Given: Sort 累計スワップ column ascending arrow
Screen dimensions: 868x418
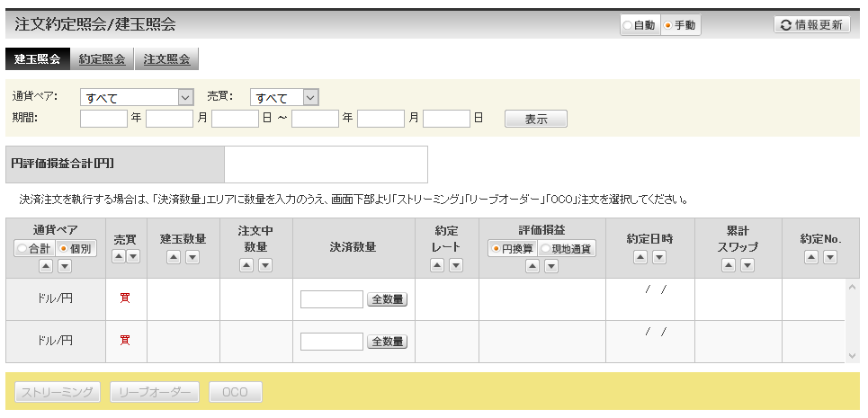Looking at the screenshot, I should [x=729, y=264].
